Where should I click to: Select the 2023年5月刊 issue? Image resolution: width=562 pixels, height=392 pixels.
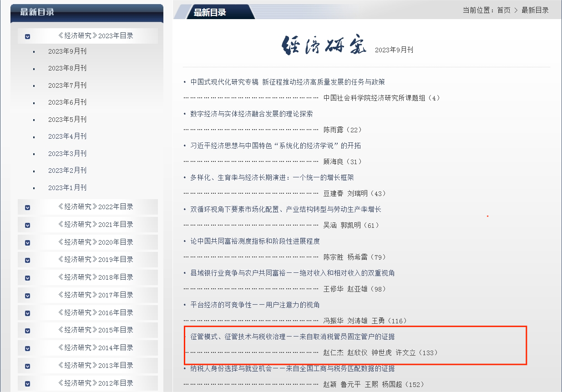click(x=67, y=120)
